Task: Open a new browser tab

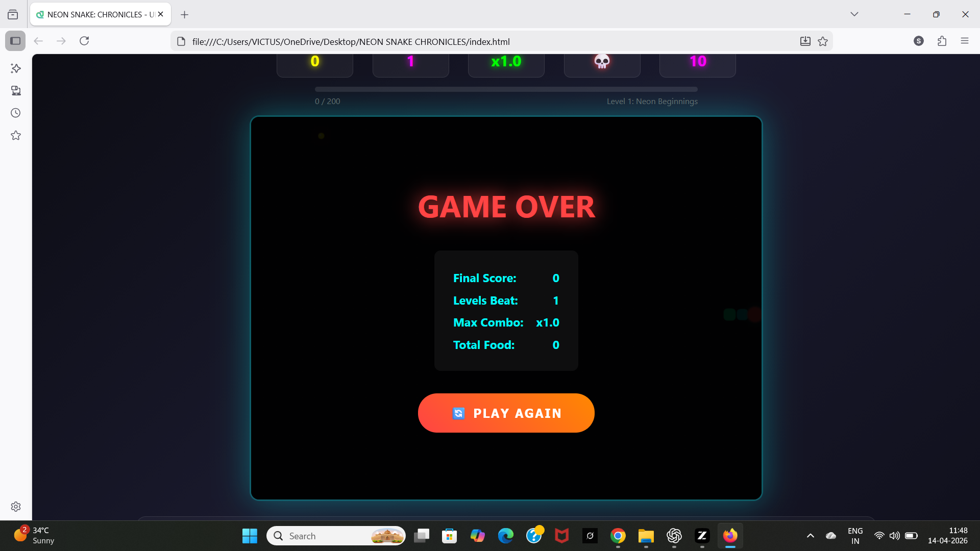Action: tap(184, 14)
